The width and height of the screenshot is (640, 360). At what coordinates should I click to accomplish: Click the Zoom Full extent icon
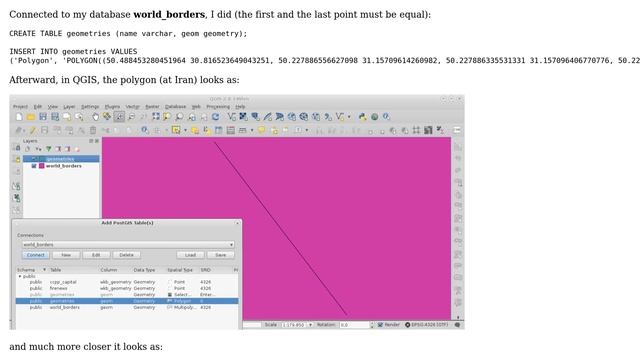tap(156, 117)
